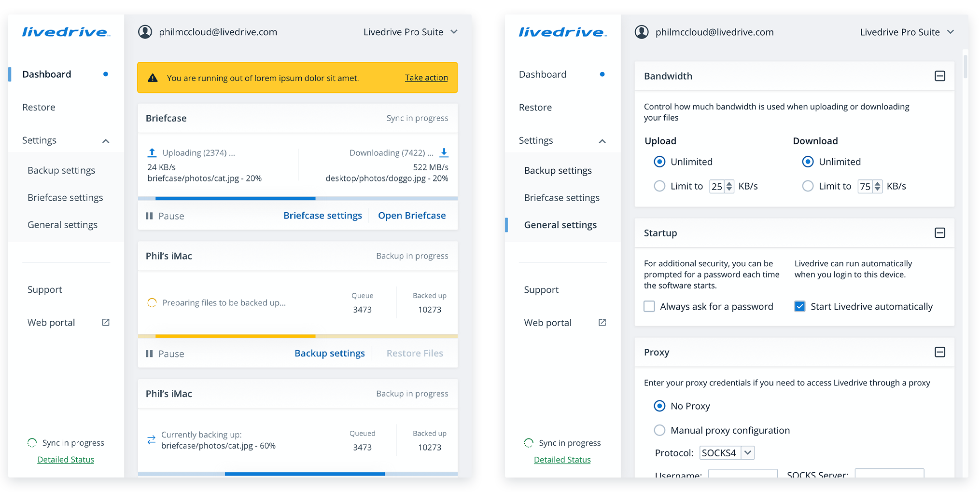The image size is (980, 492).
Task: Click the upload limit value field showing 25
Action: pos(717,186)
